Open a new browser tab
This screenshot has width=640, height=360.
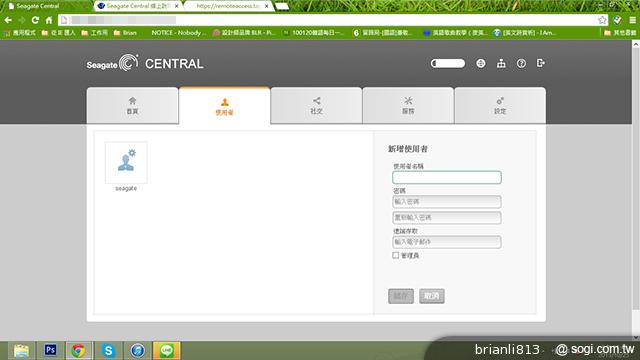click(x=282, y=6)
